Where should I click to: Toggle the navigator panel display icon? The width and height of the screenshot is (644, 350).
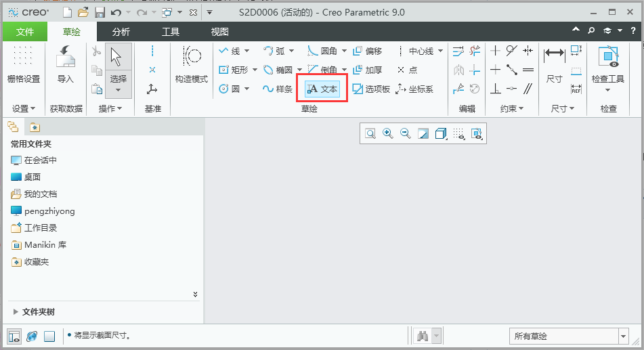[x=14, y=336]
